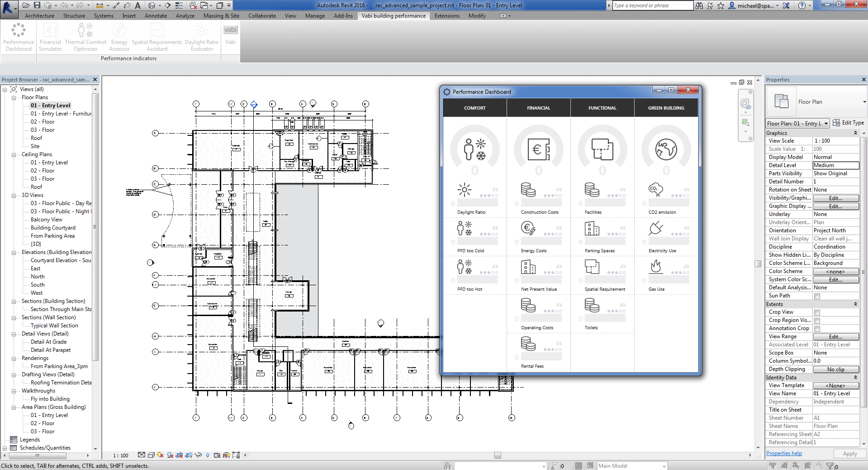
Task: Click Edit button for View Range
Action: tap(836, 337)
